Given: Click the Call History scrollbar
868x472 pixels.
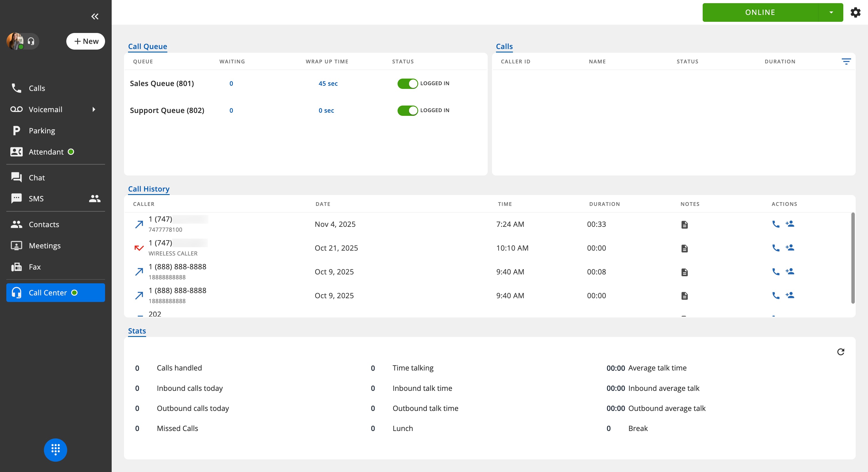Looking at the screenshot, I should [852, 258].
